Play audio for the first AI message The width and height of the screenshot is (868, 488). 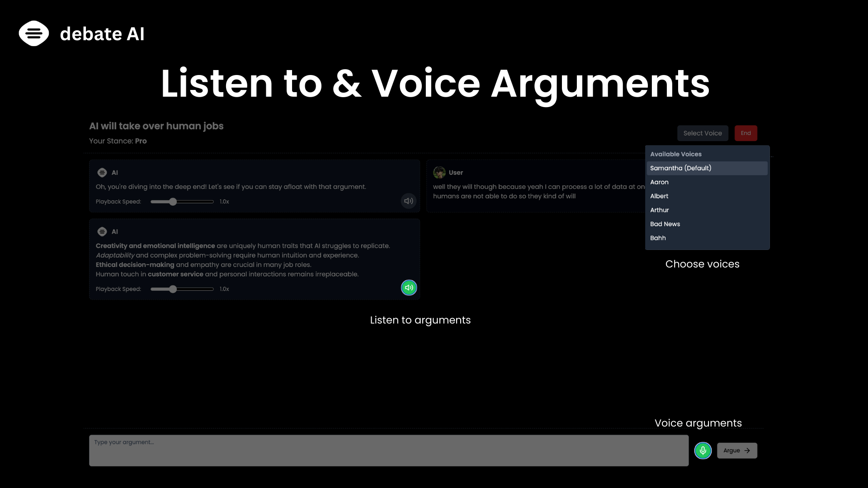pos(409,201)
